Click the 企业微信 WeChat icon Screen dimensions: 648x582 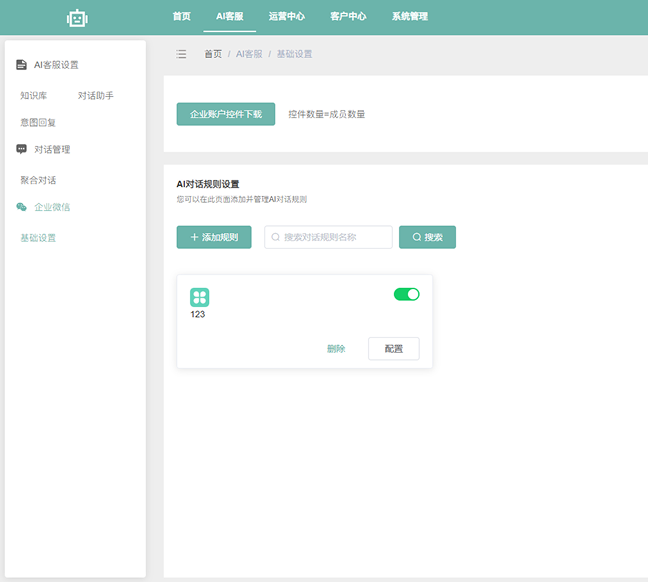22,207
